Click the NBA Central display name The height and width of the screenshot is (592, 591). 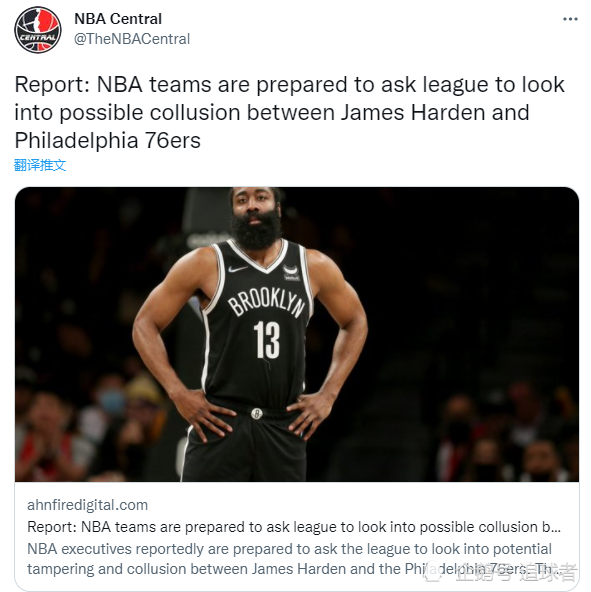[118, 19]
